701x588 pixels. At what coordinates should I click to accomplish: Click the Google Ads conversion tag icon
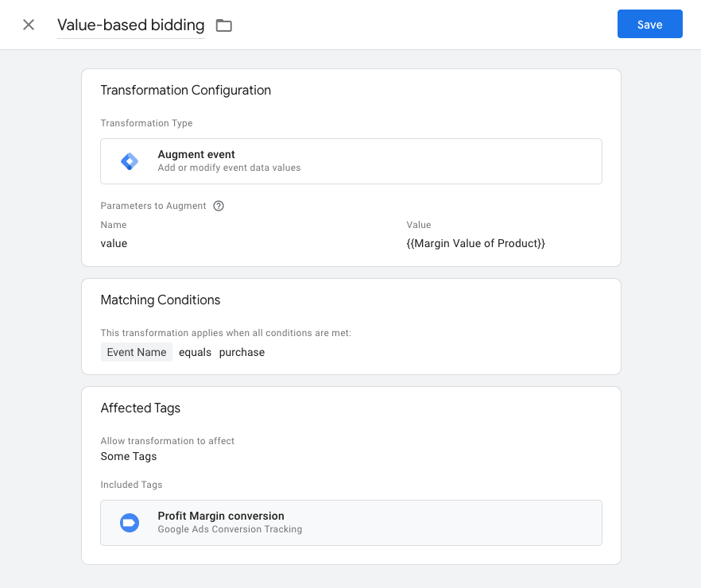coord(129,522)
